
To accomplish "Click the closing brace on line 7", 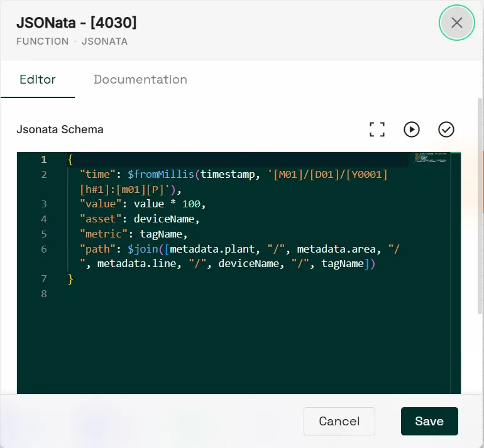I will pyautogui.click(x=70, y=279).
